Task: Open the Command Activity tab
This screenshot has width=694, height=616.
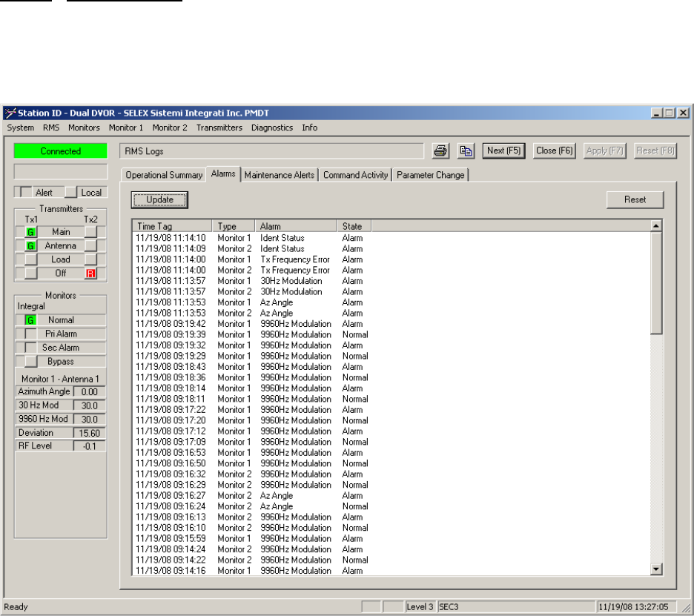Action: click(x=355, y=175)
